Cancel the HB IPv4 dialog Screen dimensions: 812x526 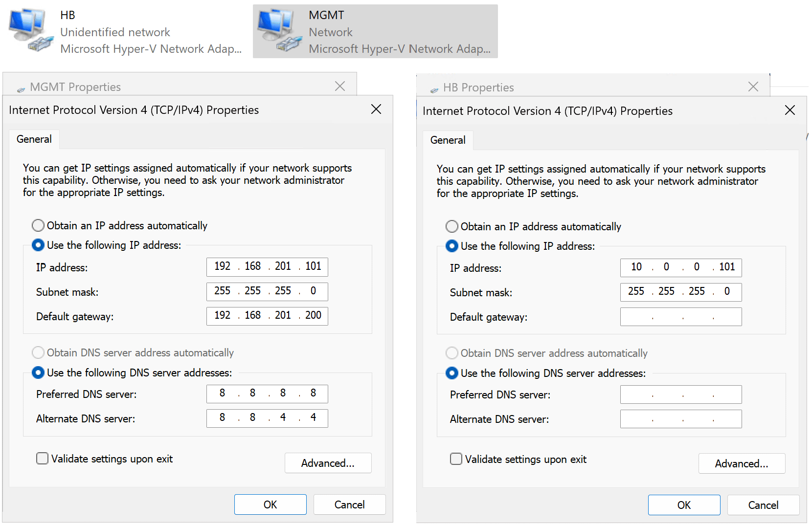(763, 505)
